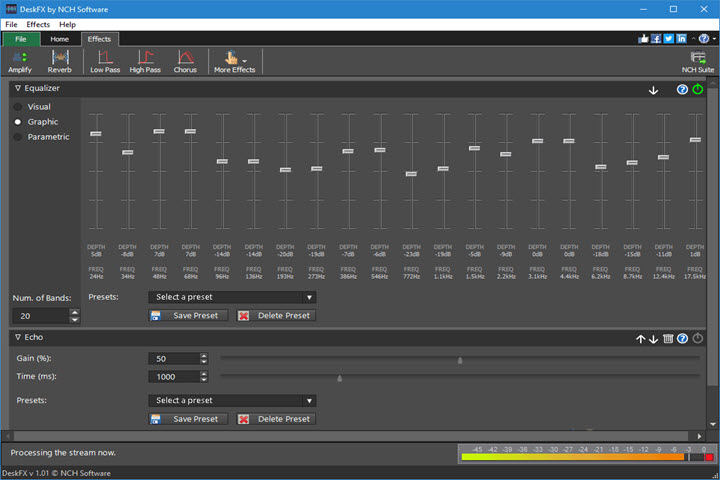This screenshot has height=480, width=720.
Task: Remove Echo effect with trash icon
Action: (668, 338)
